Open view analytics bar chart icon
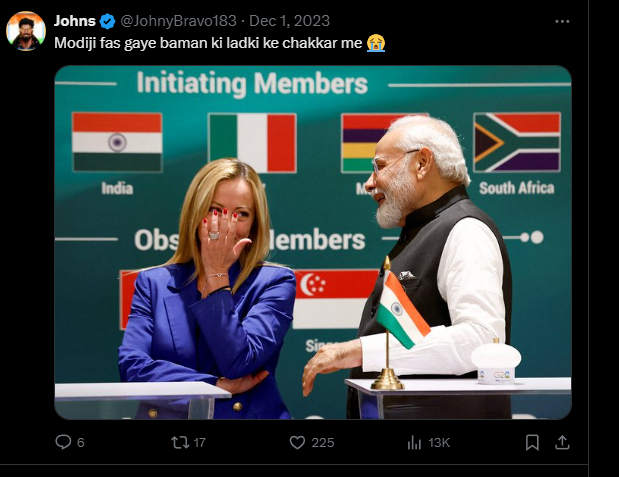Image resolution: width=619 pixels, height=477 pixels. coord(414,442)
